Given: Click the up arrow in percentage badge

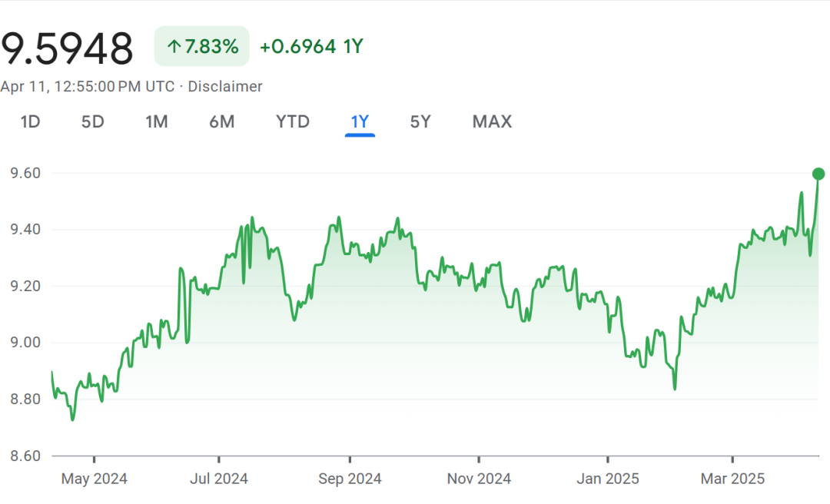Looking at the screenshot, I should pos(174,47).
